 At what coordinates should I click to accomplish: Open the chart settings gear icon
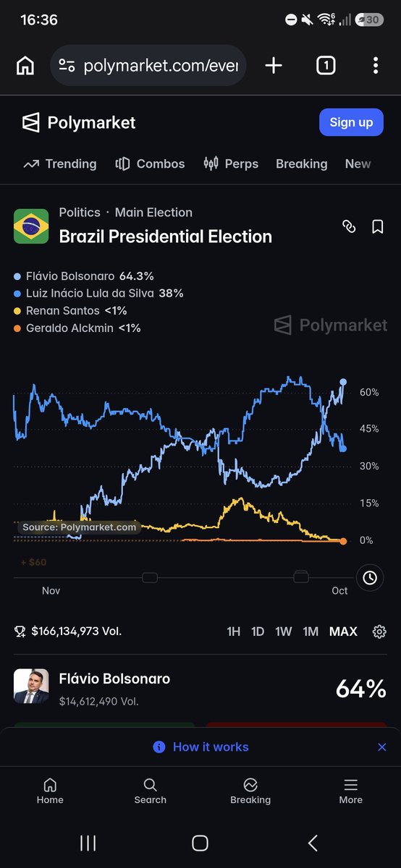[x=379, y=631]
